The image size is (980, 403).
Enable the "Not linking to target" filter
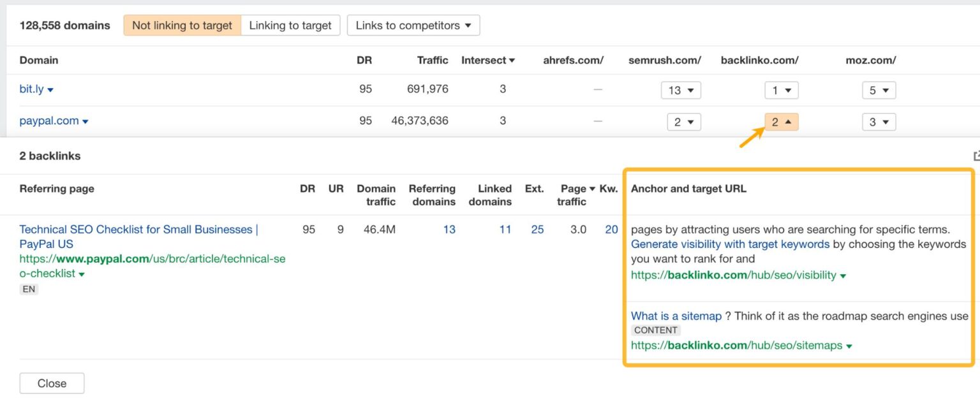pyautogui.click(x=181, y=26)
